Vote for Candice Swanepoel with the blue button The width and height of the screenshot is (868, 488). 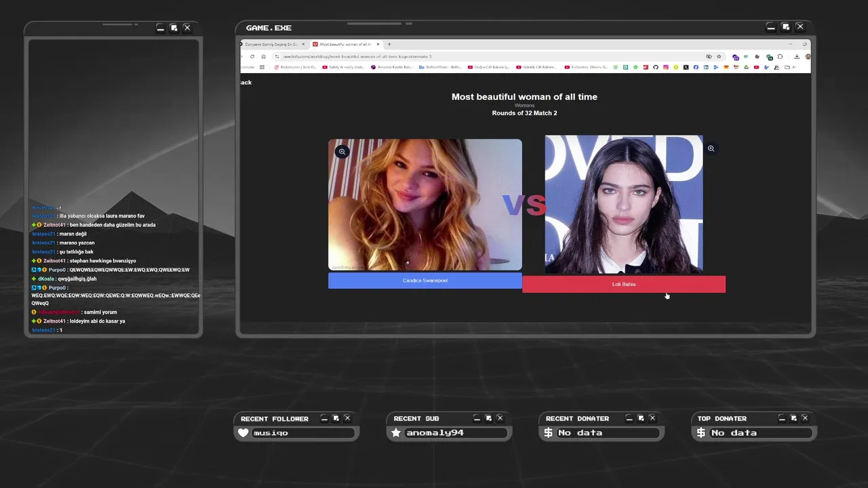tap(425, 281)
